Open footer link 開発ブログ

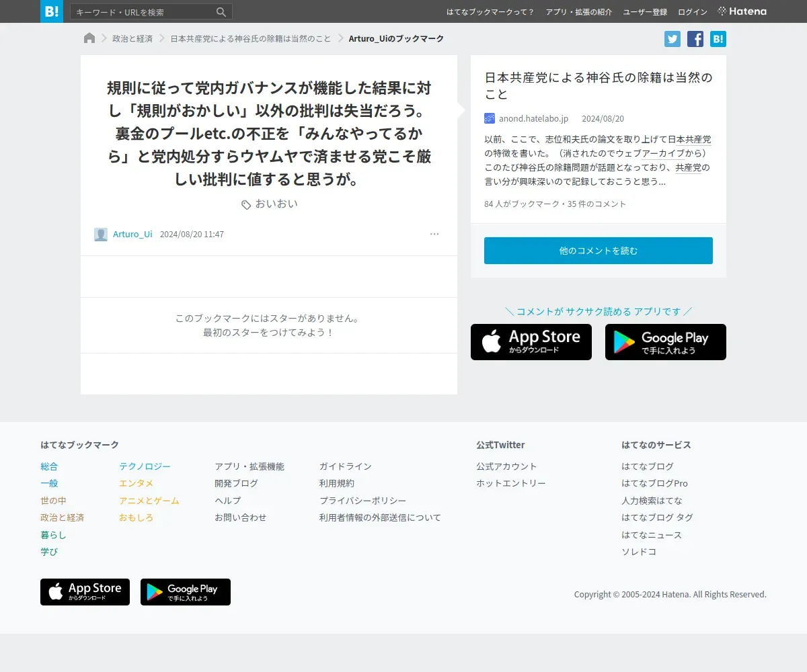click(236, 483)
